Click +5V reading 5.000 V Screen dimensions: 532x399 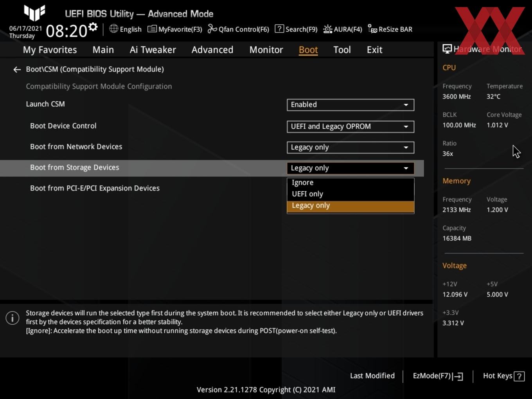[497, 295]
